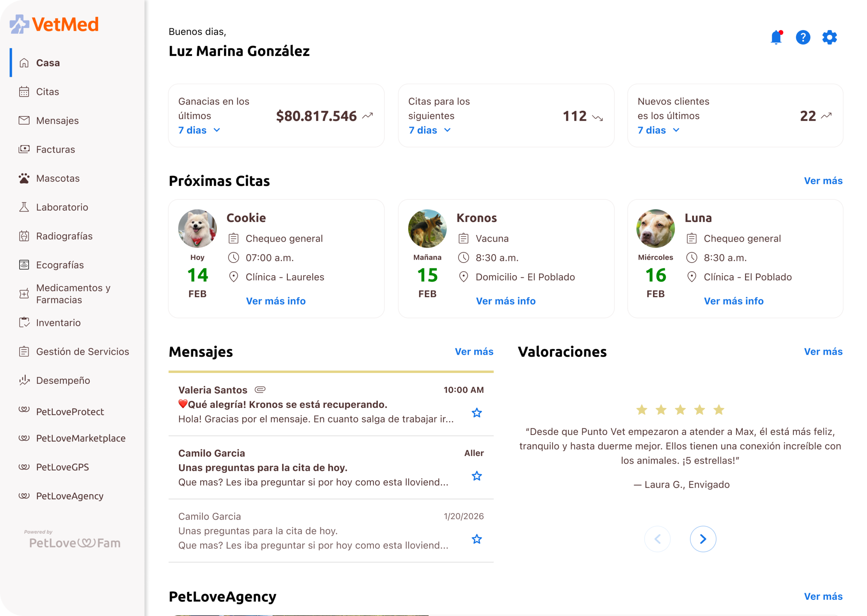Click Ver más info for Cookie
The width and height of the screenshot is (867, 616).
pyautogui.click(x=275, y=301)
